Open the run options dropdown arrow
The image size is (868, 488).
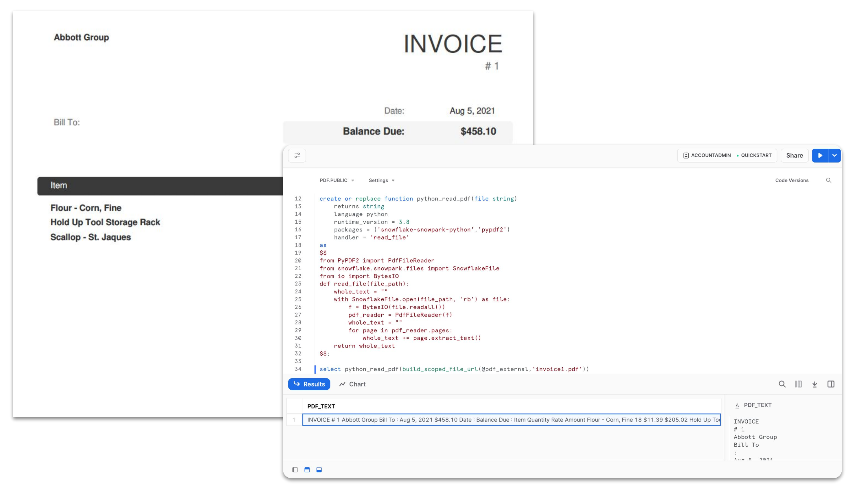tap(834, 155)
